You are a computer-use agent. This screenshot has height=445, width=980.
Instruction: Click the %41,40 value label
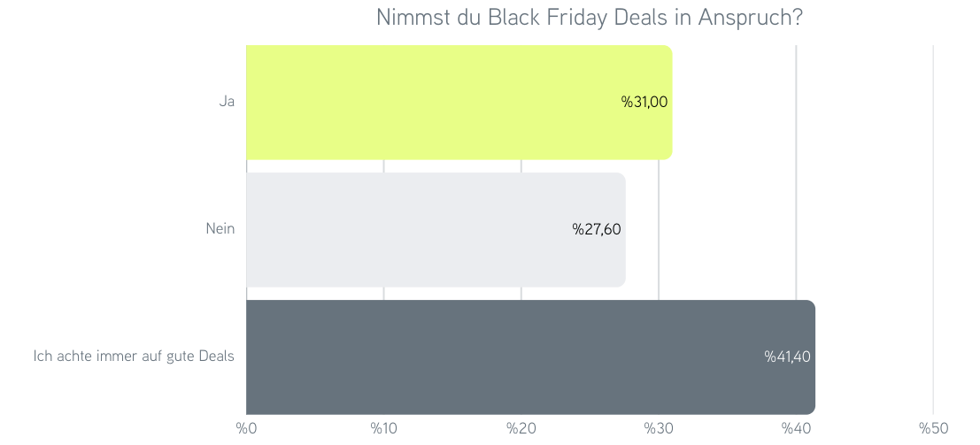point(787,357)
